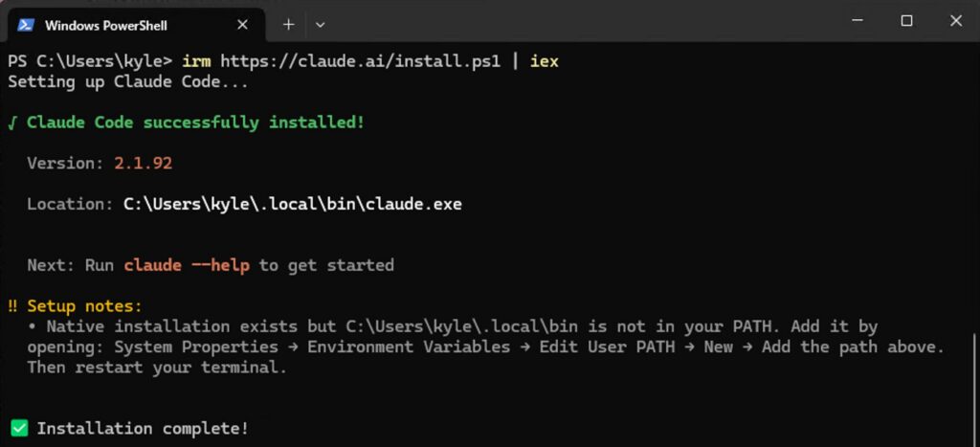Screen dimensions: 980x447
Task: Click the claude.ai install.ps1 URL
Action: (x=360, y=61)
